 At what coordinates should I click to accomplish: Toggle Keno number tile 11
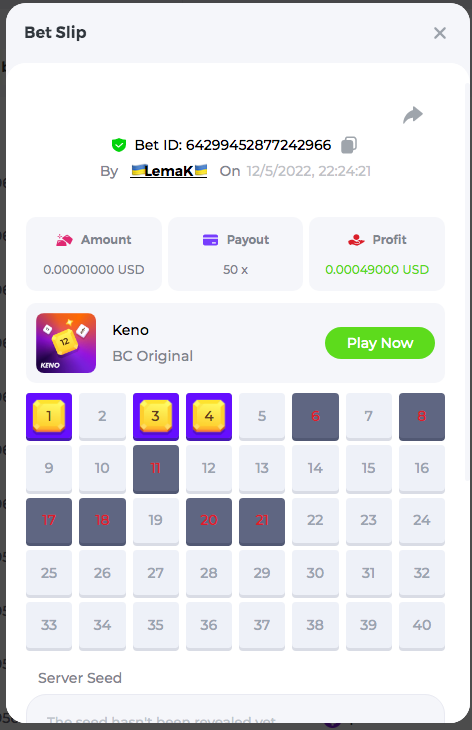tap(156, 469)
